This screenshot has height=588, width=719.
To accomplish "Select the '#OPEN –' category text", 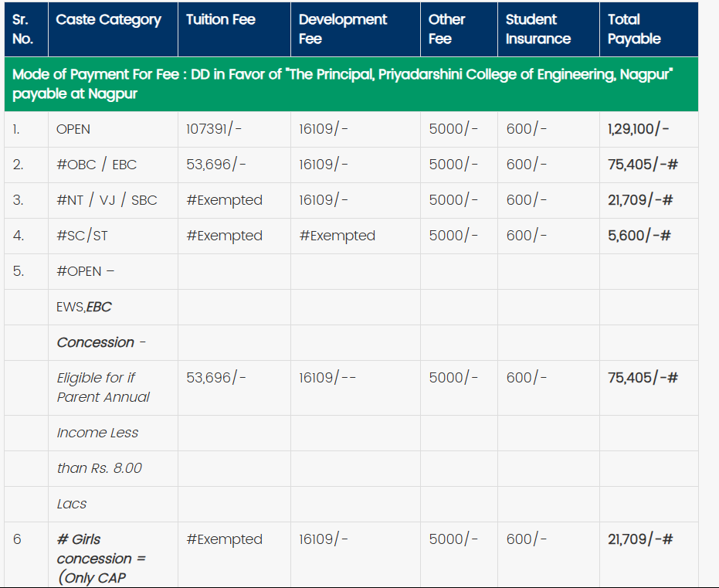I will 85,271.
